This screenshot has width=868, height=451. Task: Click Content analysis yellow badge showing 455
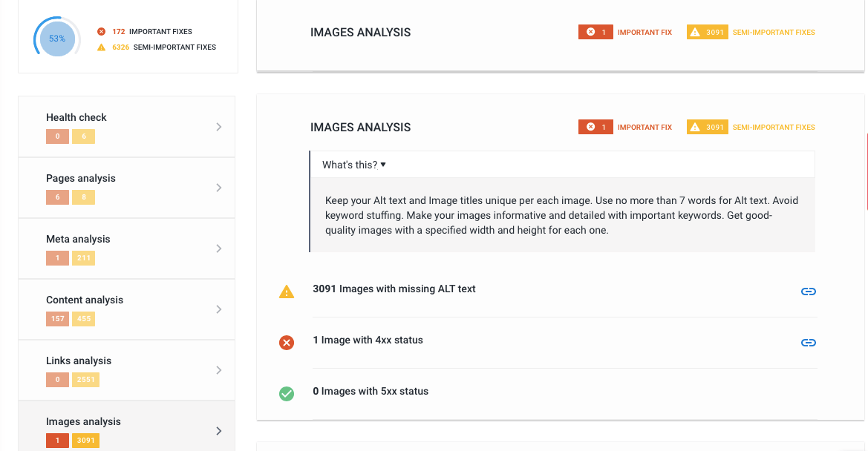click(x=84, y=319)
